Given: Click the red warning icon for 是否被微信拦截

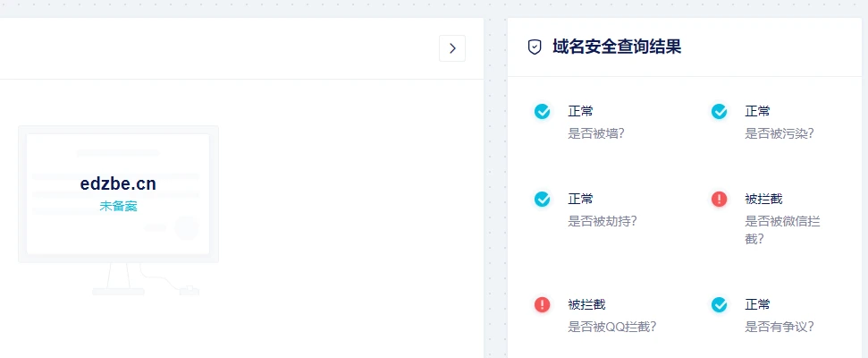Looking at the screenshot, I should pyautogui.click(x=720, y=199).
